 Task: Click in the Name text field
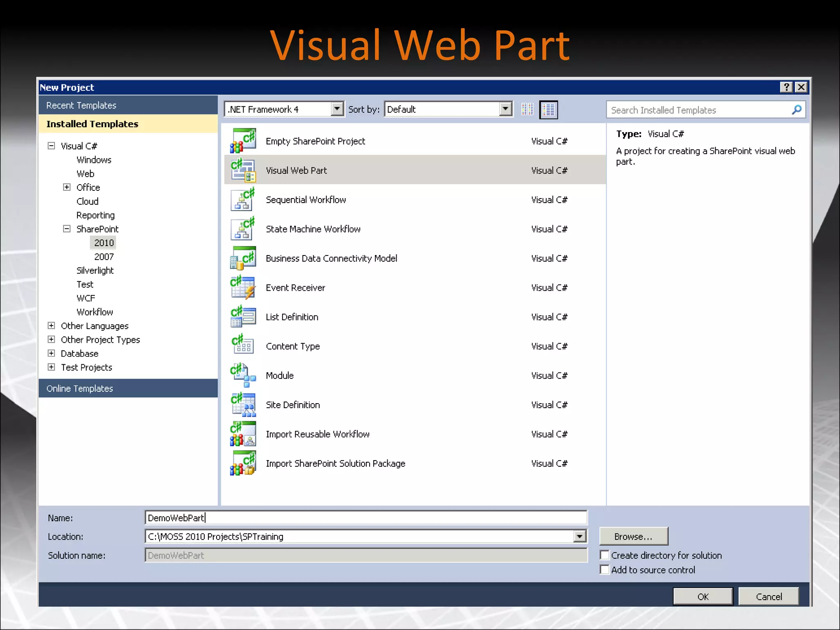coord(366,518)
